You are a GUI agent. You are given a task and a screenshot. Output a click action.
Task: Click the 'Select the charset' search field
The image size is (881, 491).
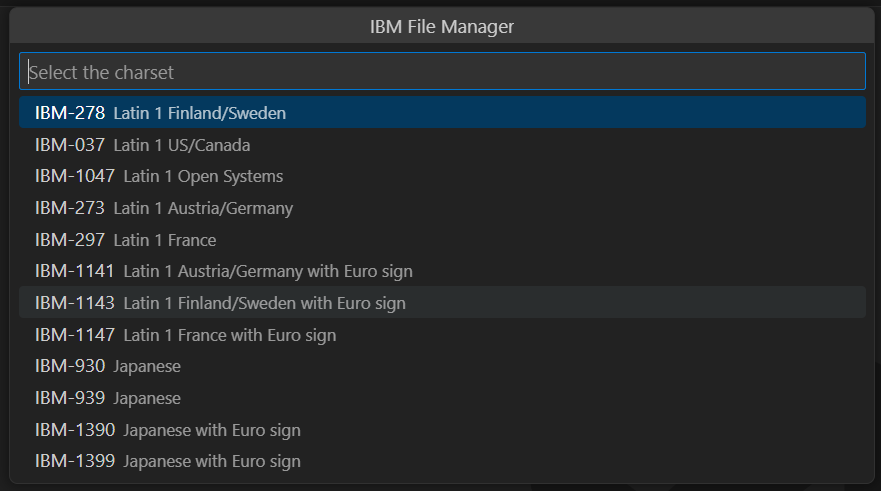(441, 72)
